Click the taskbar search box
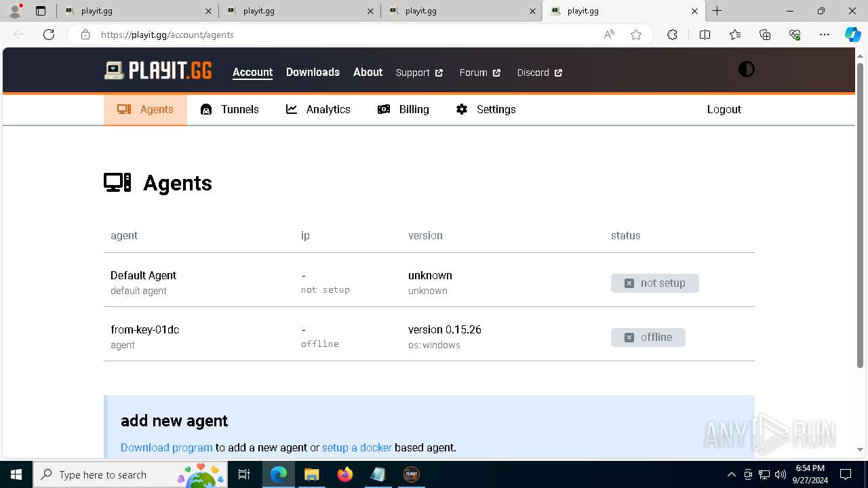 tap(131, 474)
